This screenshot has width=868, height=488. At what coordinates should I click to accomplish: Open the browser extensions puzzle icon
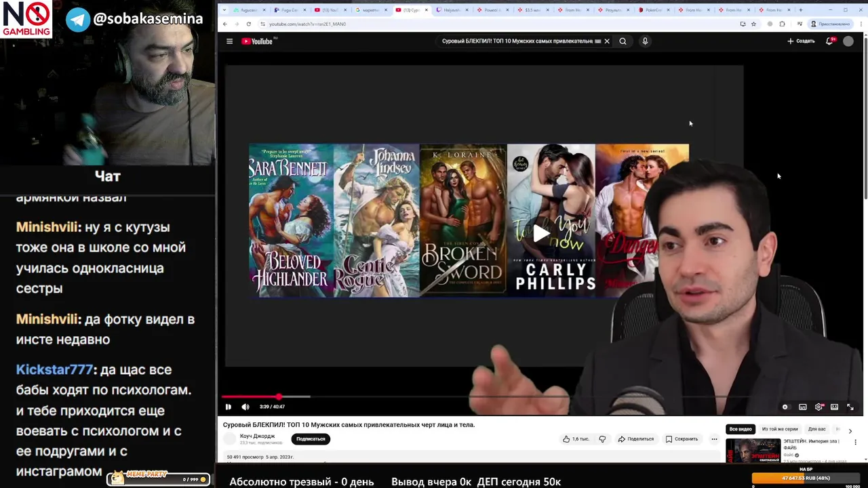[x=782, y=24]
